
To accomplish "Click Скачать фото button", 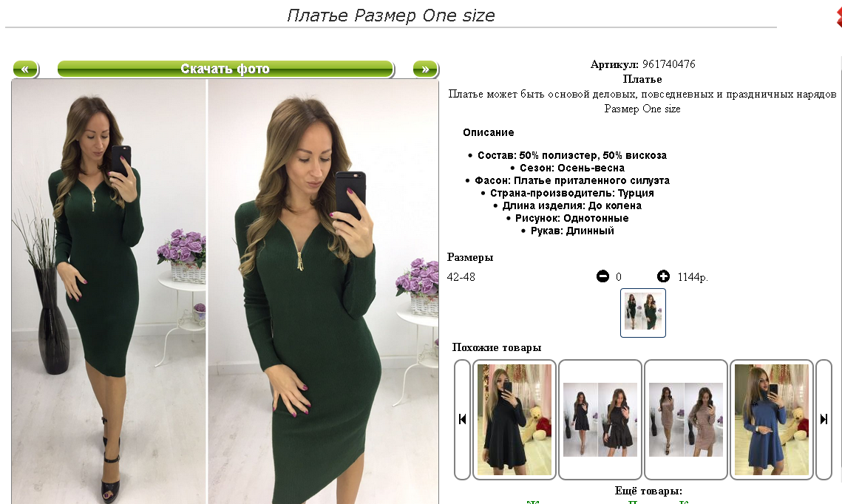I will 225,69.
